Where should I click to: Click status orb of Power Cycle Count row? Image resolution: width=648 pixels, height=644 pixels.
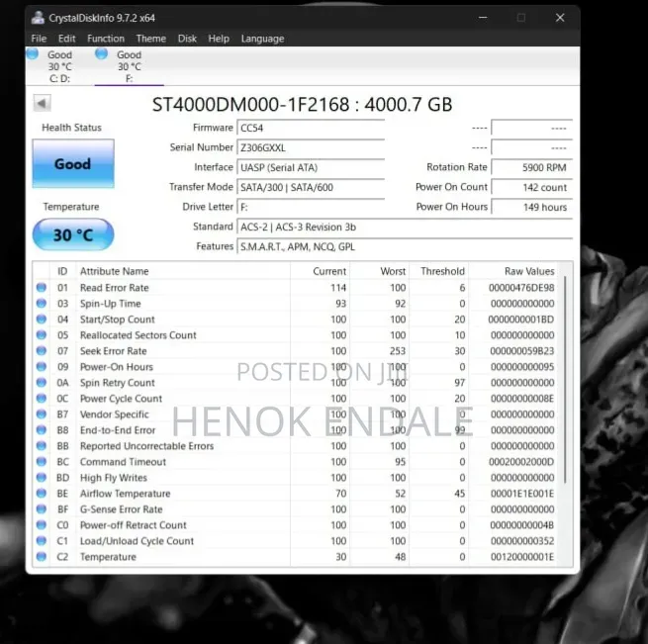[x=42, y=398]
